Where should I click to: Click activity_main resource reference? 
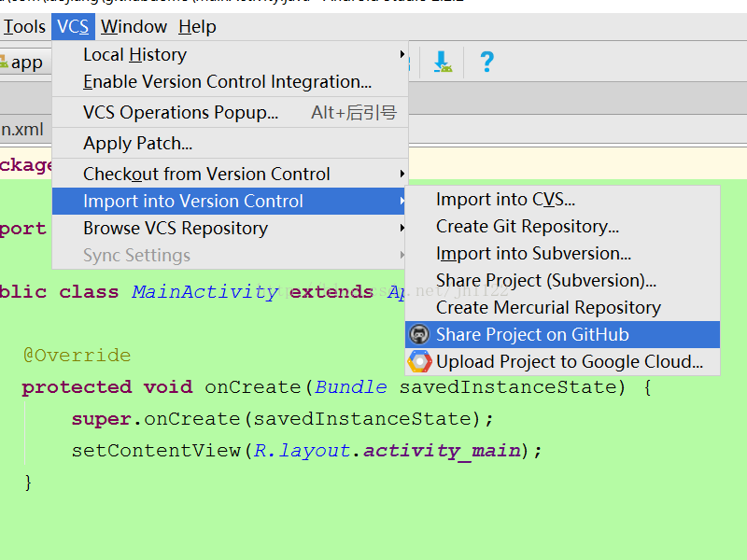point(442,451)
